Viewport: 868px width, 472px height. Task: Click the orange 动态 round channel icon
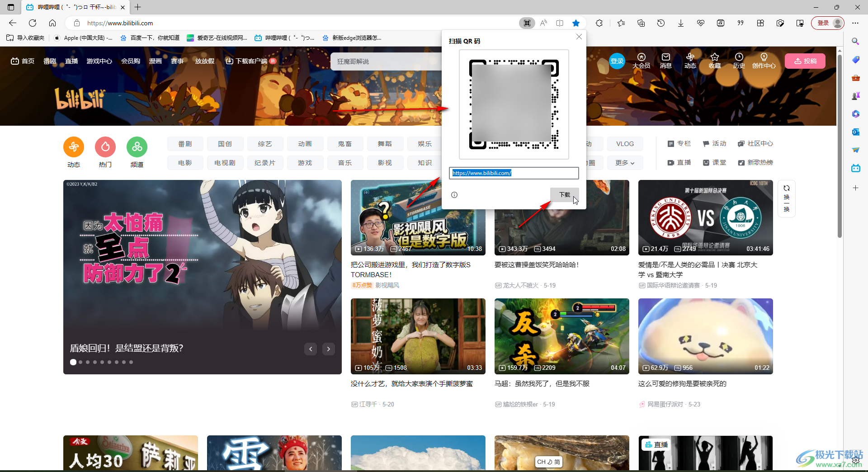[x=74, y=147]
